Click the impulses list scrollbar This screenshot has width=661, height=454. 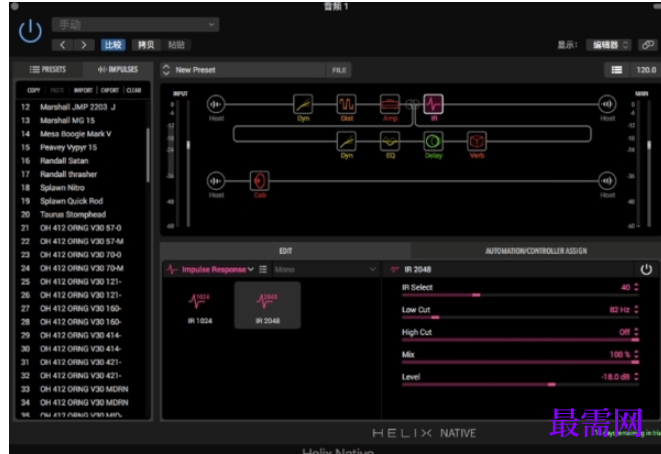(x=148, y=155)
